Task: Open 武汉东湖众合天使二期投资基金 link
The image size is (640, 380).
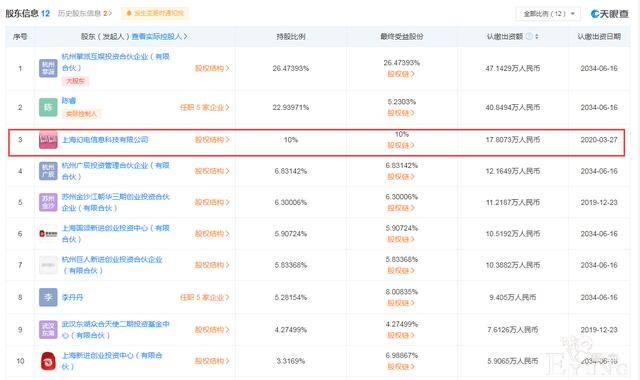Action: (x=116, y=329)
